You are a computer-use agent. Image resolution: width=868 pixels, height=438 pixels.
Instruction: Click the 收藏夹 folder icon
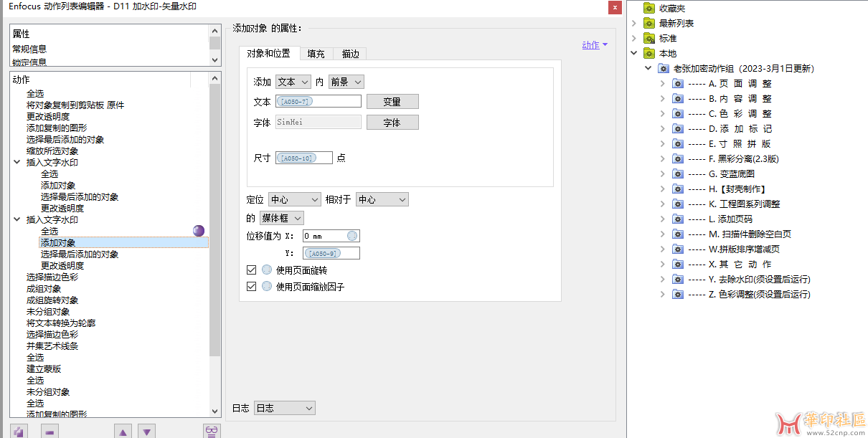[648, 9]
